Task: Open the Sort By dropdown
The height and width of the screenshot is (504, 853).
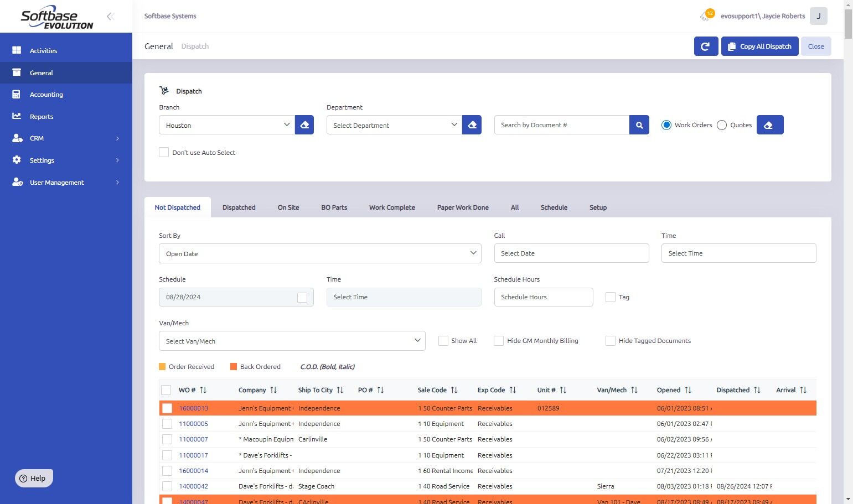Action: point(319,253)
